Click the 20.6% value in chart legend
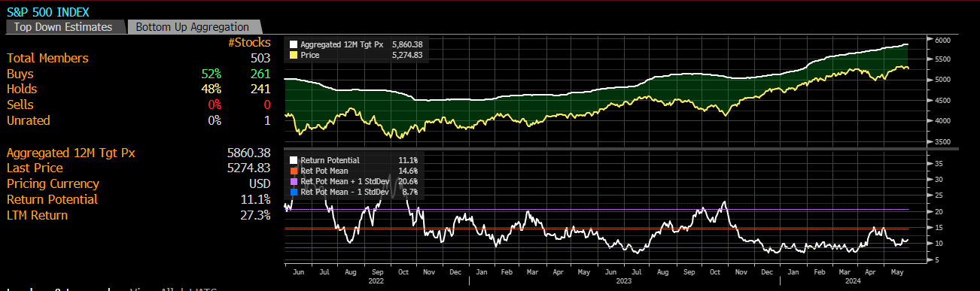 pos(407,181)
